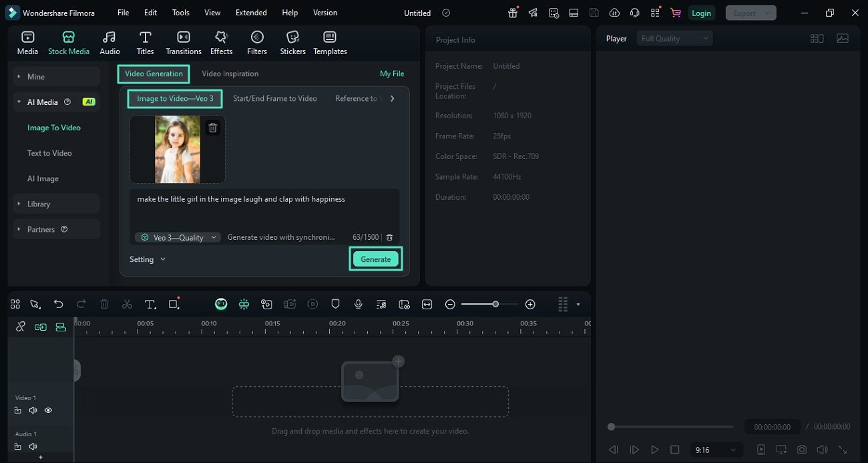Open the Transitions tab
Screen dimensions: 868x463
184,43
